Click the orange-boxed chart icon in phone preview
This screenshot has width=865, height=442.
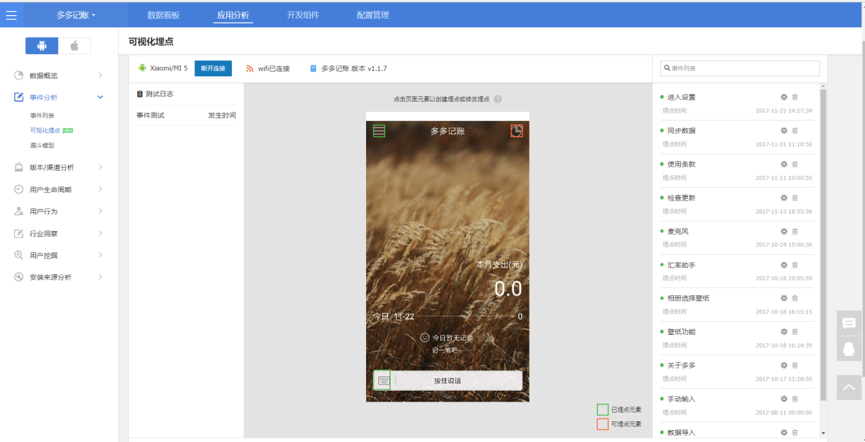click(x=516, y=131)
